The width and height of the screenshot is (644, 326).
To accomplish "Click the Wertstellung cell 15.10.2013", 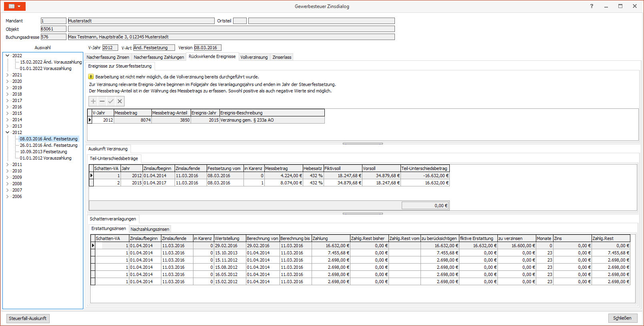I will [x=230, y=253].
